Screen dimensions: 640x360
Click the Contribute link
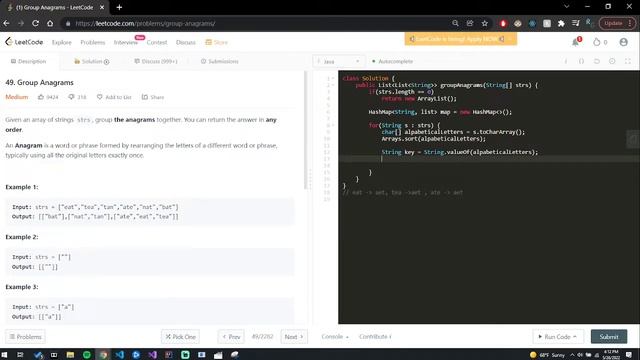[x=375, y=337]
